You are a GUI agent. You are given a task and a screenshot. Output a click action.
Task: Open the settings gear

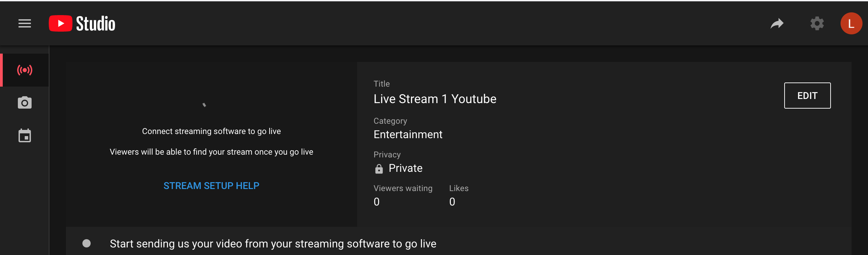tap(817, 24)
